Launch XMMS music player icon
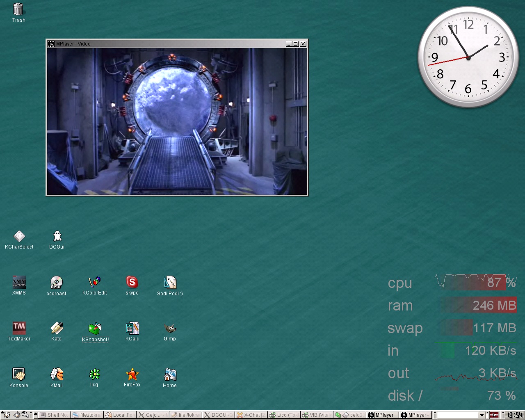The image size is (525, 420). click(19, 285)
